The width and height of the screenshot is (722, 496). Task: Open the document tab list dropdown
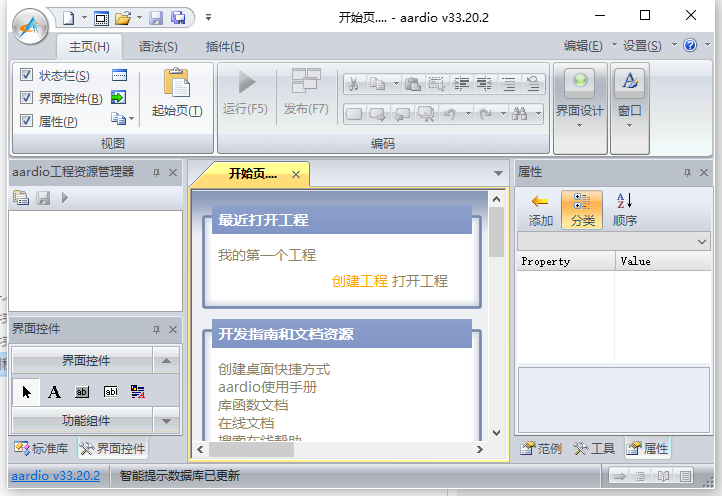coord(498,174)
